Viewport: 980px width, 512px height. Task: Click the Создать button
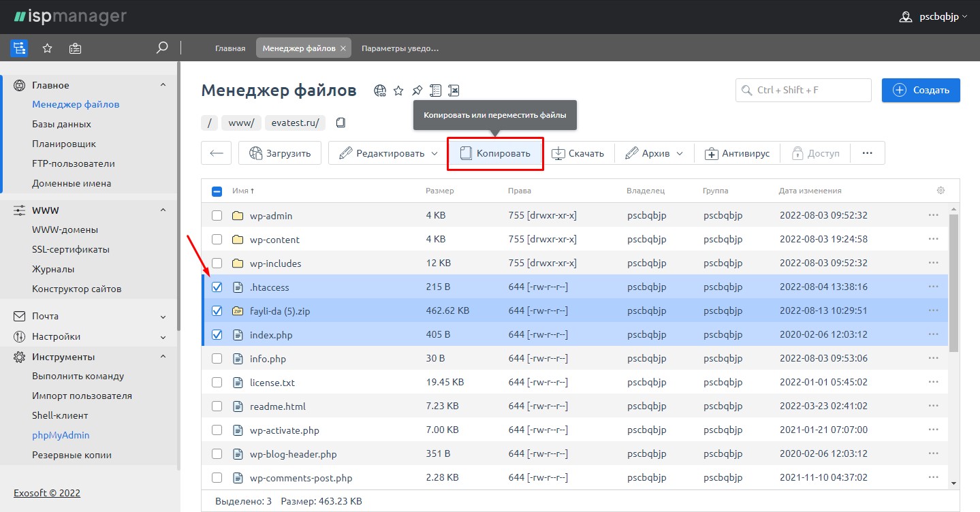point(921,90)
